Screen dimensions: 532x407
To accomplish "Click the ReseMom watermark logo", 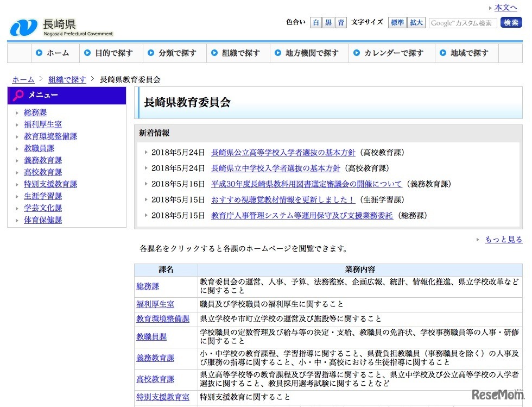I will (497, 394).
